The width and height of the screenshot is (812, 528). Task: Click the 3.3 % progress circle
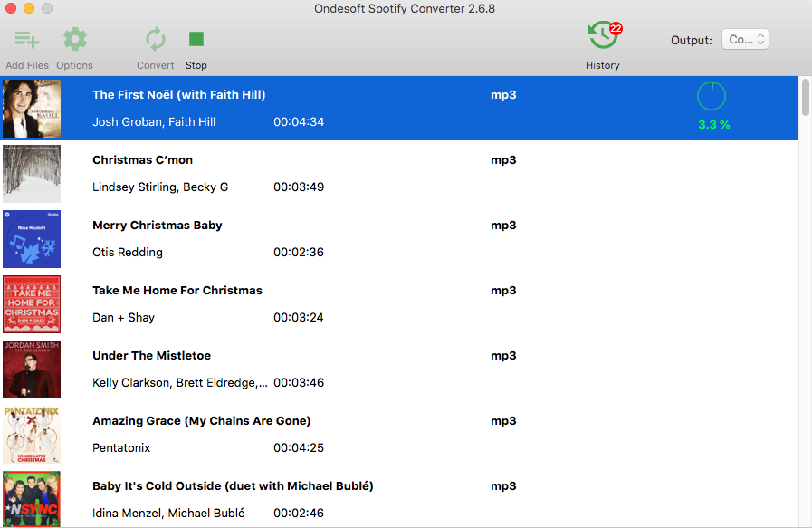712,96
